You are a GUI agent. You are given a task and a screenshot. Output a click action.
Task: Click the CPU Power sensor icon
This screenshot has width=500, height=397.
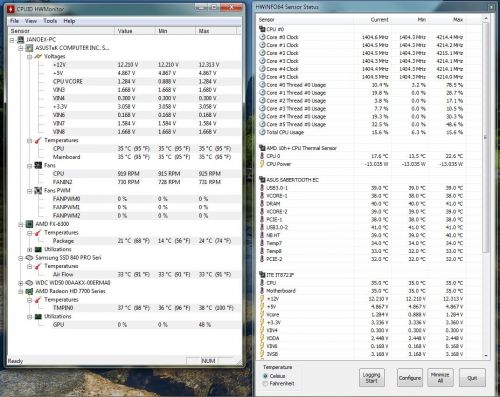point(262,164)
